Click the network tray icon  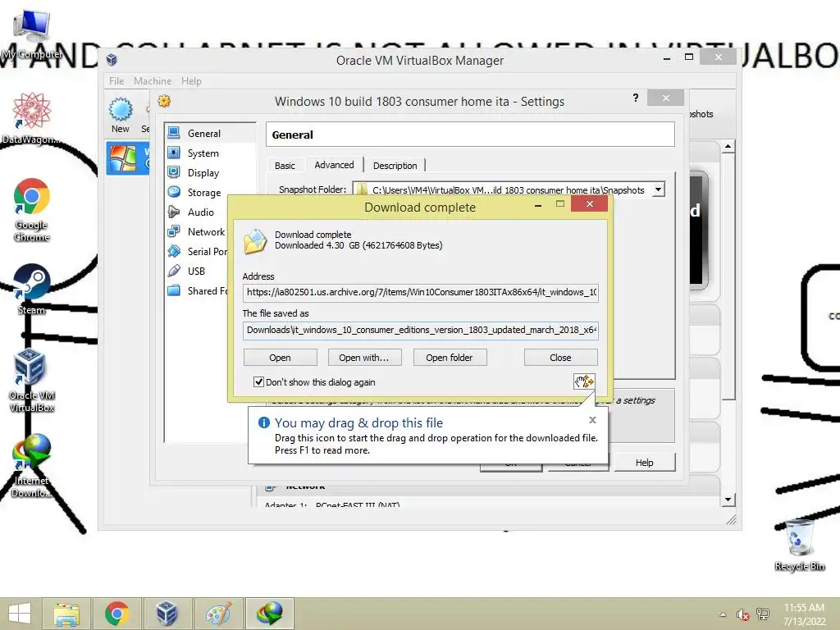coord(763,614)
